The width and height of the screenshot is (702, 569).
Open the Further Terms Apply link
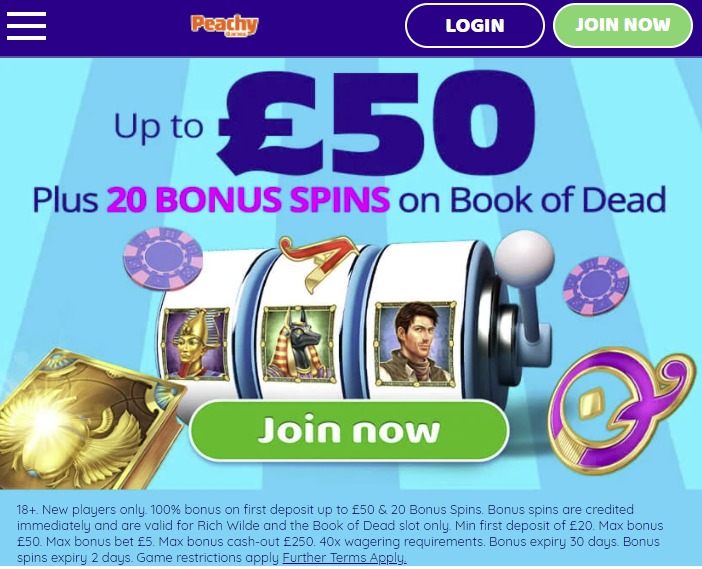344,558
